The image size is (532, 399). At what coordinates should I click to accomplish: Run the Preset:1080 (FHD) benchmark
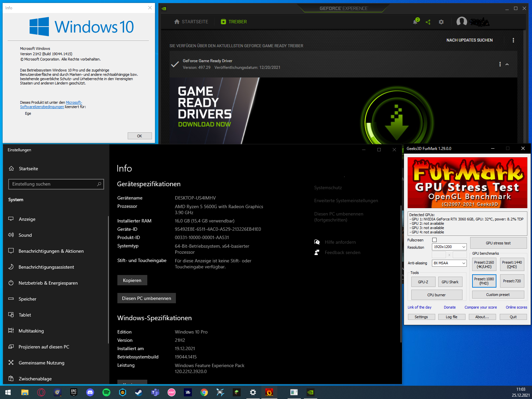click(x=484, y=281)
